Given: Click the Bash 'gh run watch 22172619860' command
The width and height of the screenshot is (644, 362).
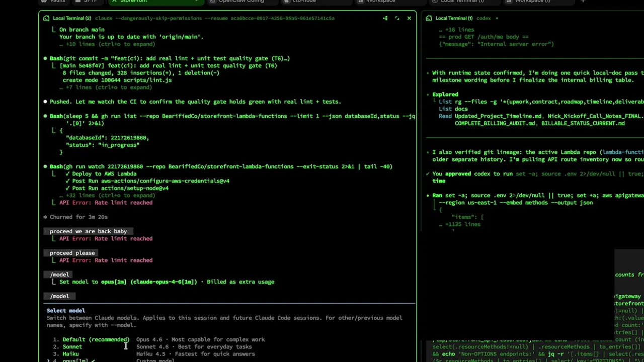Looking at the screenshot, I should coord(221,166).
